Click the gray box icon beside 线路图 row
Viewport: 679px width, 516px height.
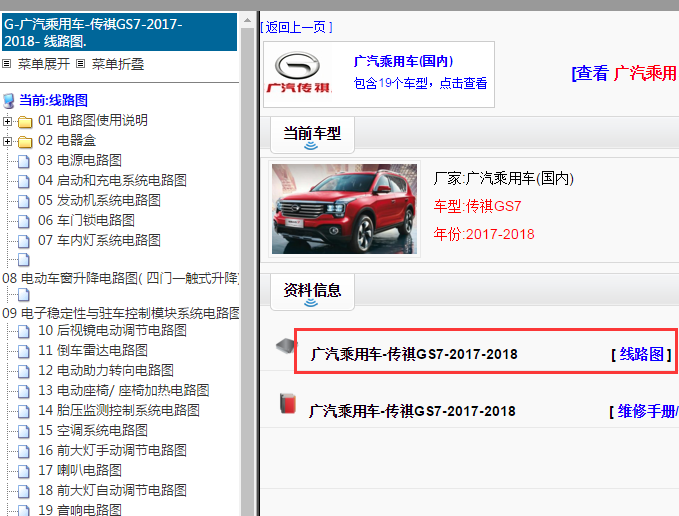click(x=286, y=345)
